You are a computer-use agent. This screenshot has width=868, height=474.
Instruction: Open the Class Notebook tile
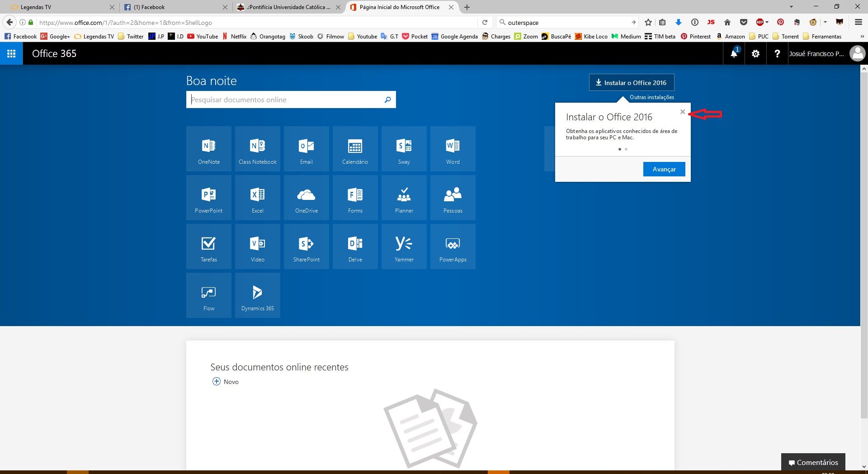click(258, 149)
